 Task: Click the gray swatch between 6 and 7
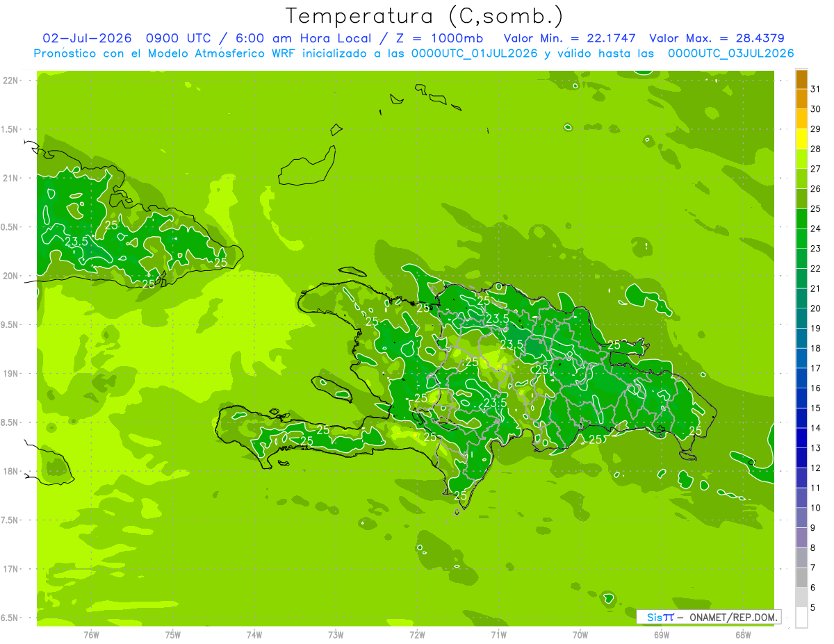pyautogui.click(x=801, y=577)
